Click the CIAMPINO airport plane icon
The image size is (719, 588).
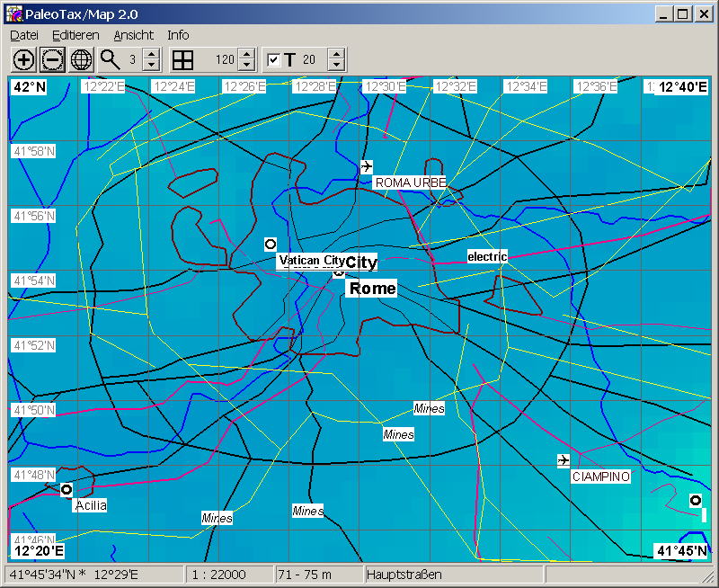[x=564, y=460]
